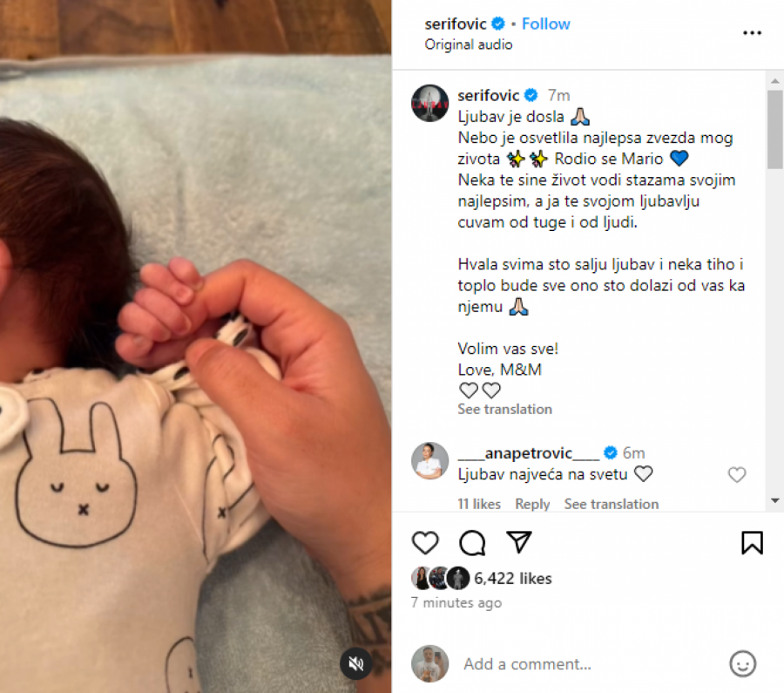Click the Add a comment field
This screenshot has height=693, width=784.
(590, 664)
